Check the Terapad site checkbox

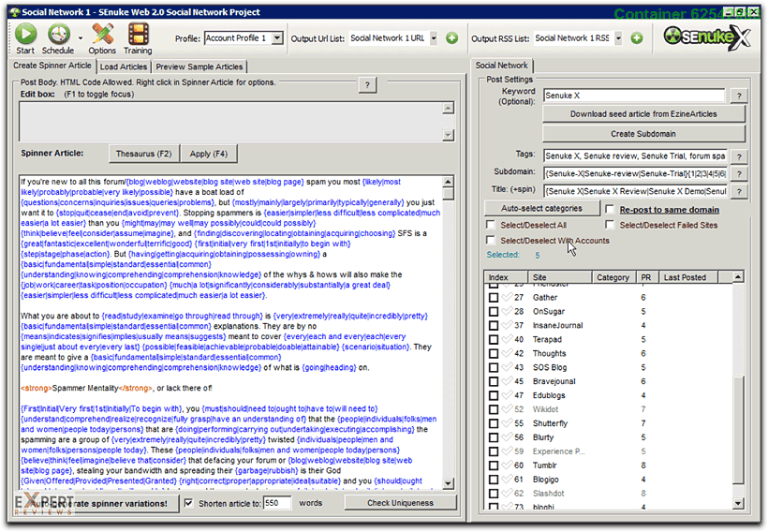(x=494, y=339)
